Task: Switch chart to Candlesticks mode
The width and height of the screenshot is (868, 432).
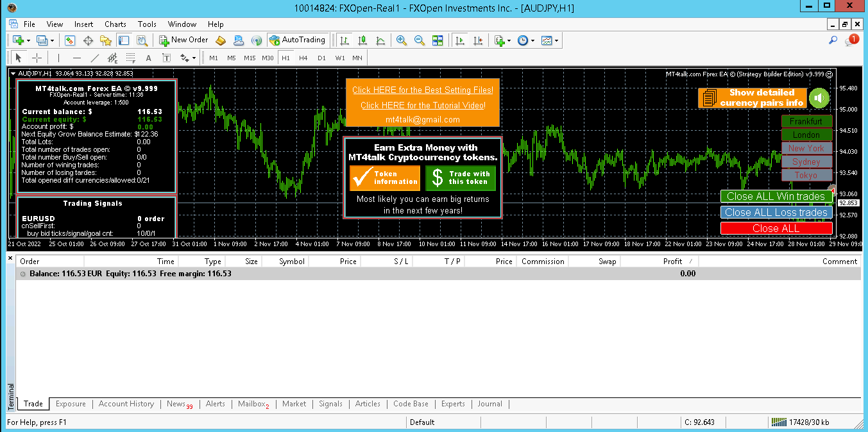Action: click(362, 40)
